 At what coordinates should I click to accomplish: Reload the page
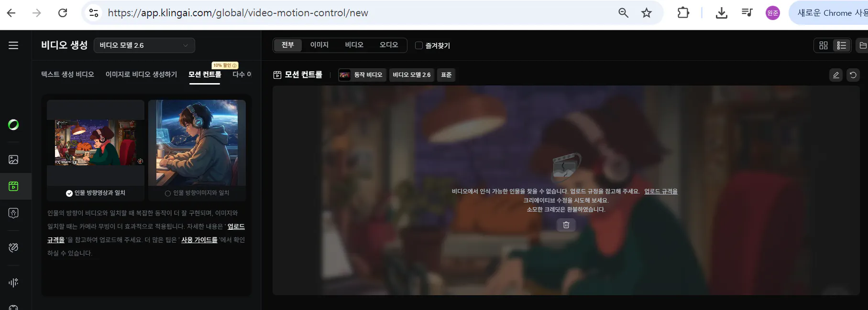coord(63,13)
